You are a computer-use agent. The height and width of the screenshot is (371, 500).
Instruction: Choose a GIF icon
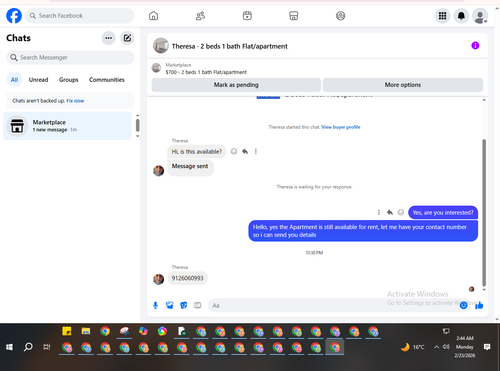pyautogui.click(x=198, y=305)
